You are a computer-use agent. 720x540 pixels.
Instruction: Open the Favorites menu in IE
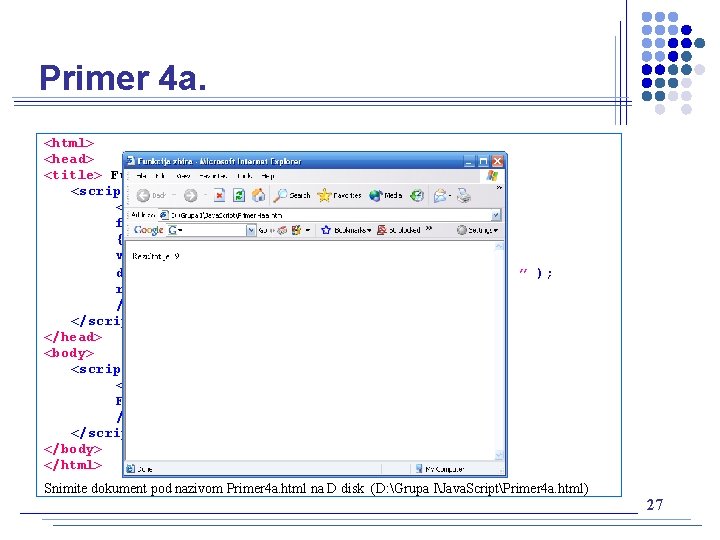[213, 176]
